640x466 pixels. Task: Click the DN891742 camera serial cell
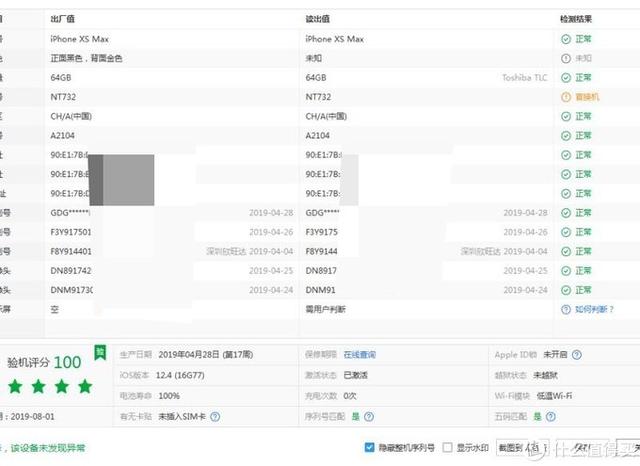coord(71,271)
